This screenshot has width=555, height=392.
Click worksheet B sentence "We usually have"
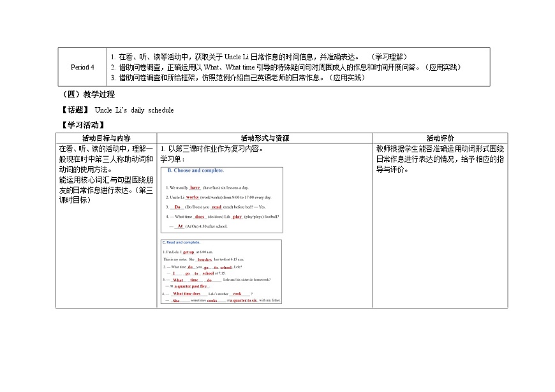click(207, 187)
